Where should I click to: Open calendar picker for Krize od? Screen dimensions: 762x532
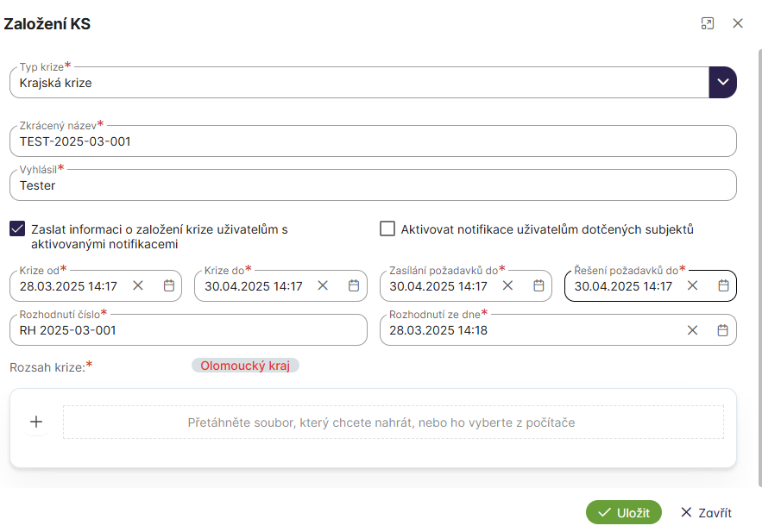coord(169,285)
